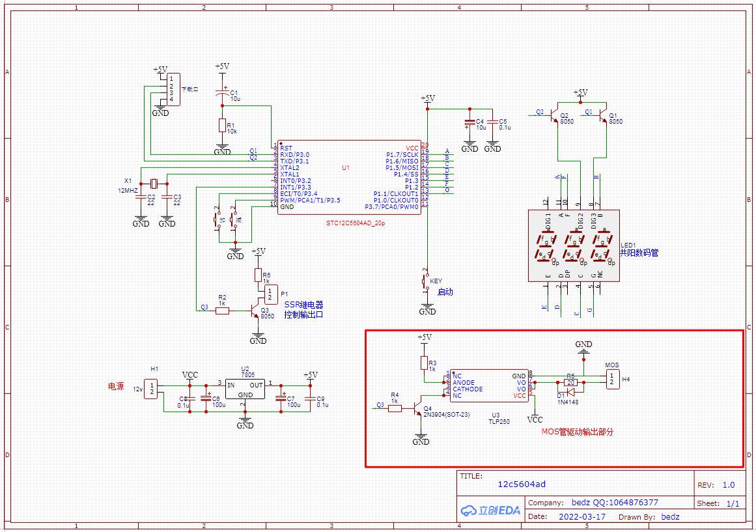
Task: Click the P1.7/SCLK pin label
Action: pos(402,155)
